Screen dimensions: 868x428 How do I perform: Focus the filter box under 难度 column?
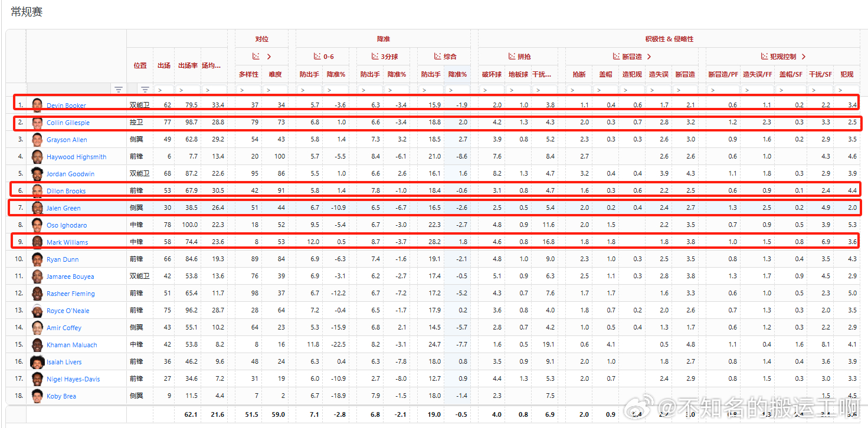(276, 90)
